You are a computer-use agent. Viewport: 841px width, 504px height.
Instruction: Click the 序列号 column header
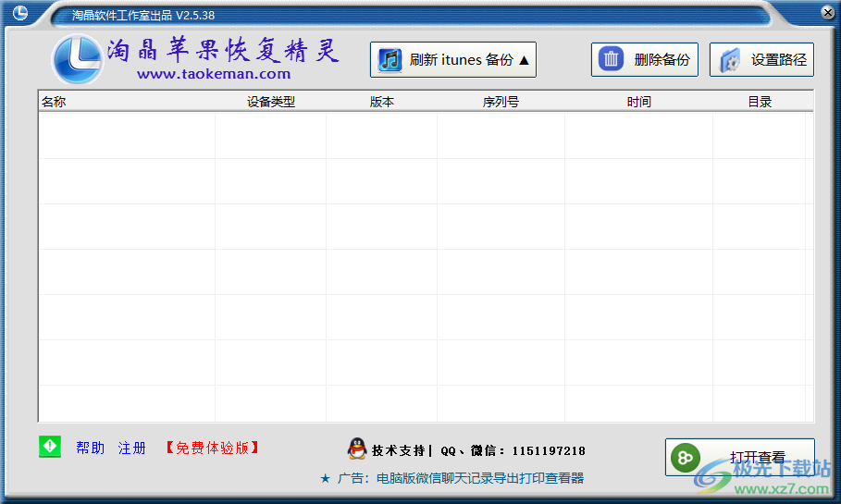(x=501, y=102)
